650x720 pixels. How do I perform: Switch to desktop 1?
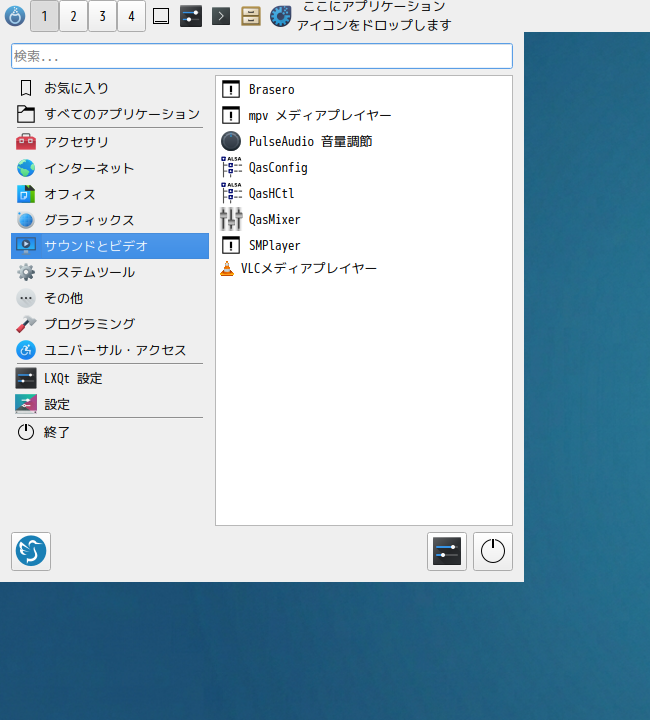pyautogui.click(x=45, y=16)
